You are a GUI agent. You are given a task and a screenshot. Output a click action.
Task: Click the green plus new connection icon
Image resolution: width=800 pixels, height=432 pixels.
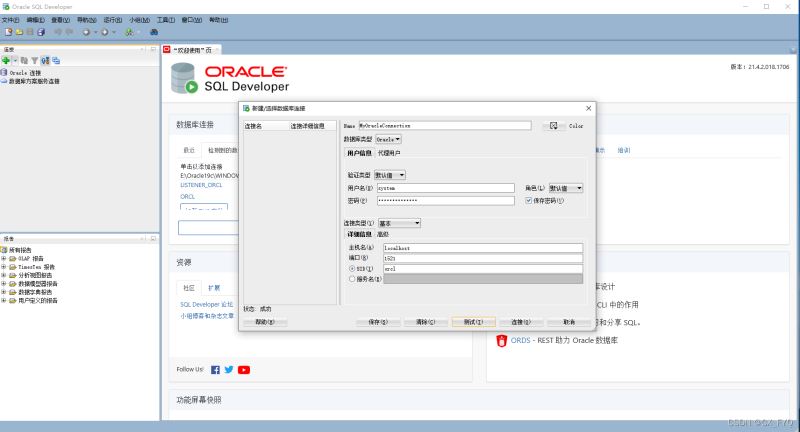coord(6,60)
